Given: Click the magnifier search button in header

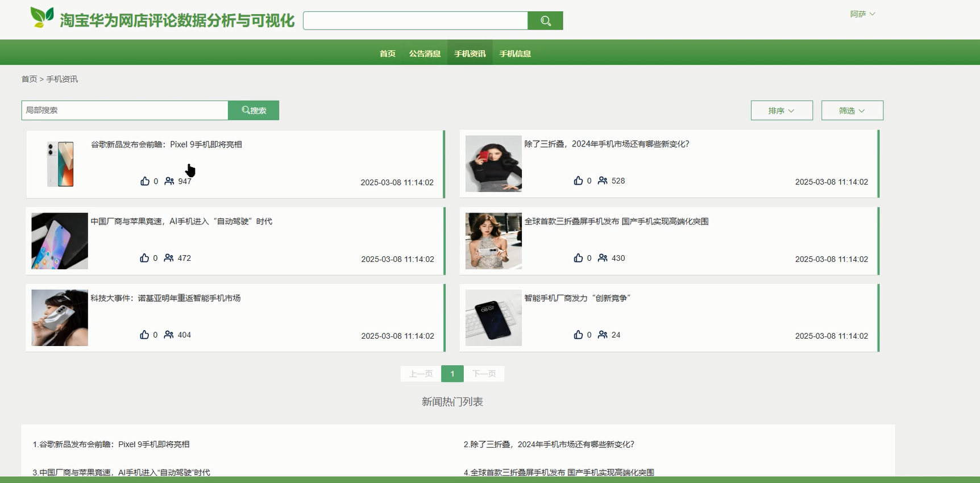Looking at the screenshot, I should pos(545,21).
